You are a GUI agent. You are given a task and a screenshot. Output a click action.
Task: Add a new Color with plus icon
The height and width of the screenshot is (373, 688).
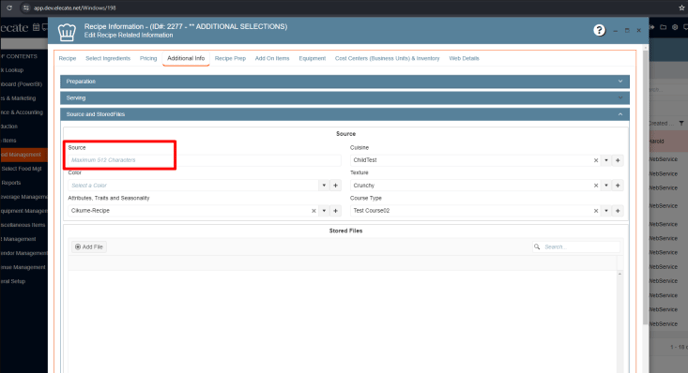[x=336, y=186]
